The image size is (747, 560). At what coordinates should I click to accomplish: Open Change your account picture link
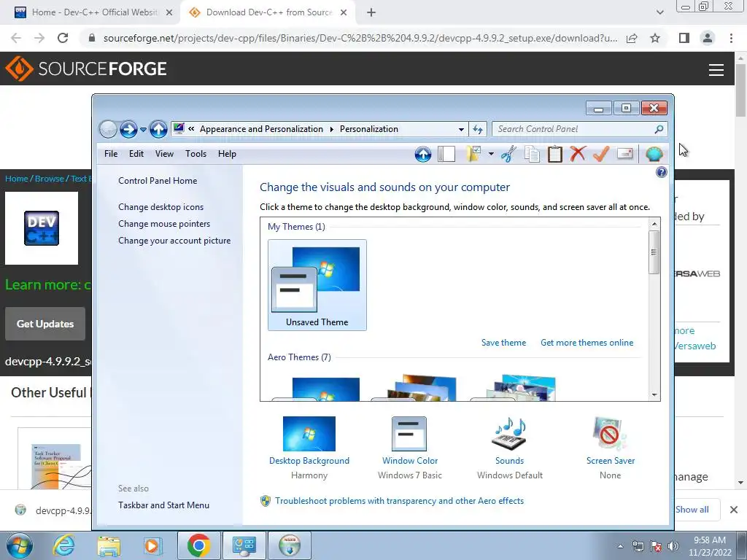coord(174,241)
